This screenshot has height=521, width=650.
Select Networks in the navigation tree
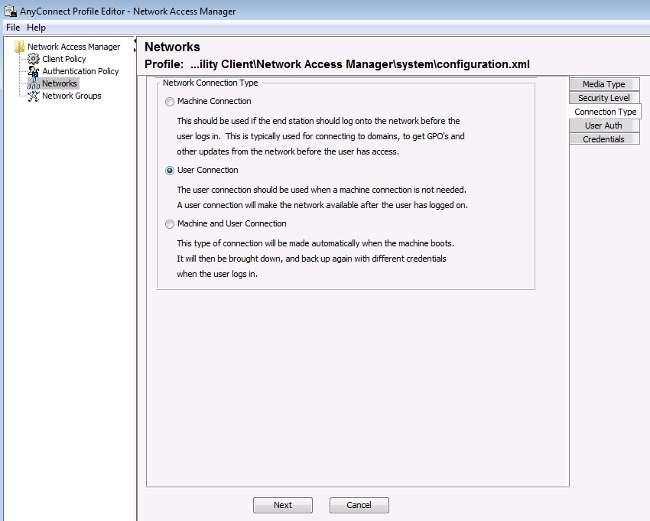(x=60, y=84)
